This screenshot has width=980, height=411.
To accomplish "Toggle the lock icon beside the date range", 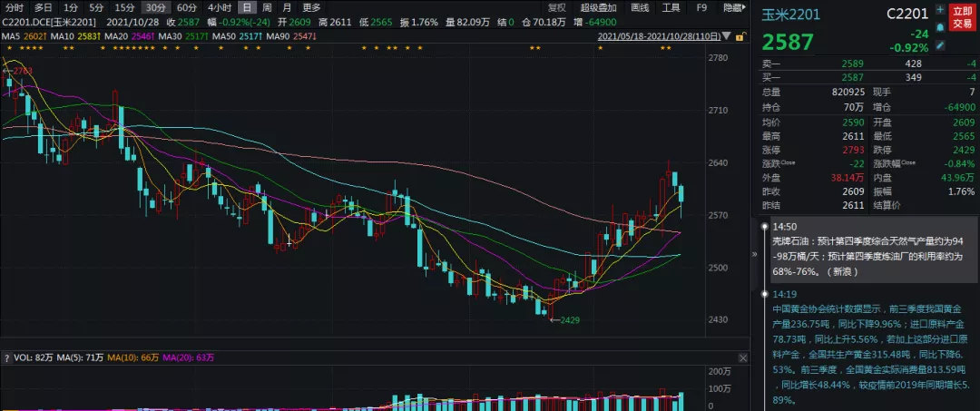I will coord(740,37).
